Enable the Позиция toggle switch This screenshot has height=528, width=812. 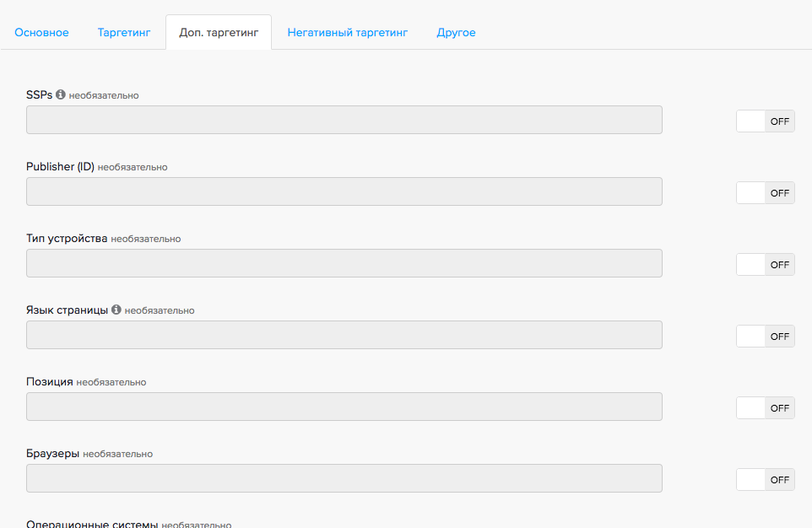point(765,408)
